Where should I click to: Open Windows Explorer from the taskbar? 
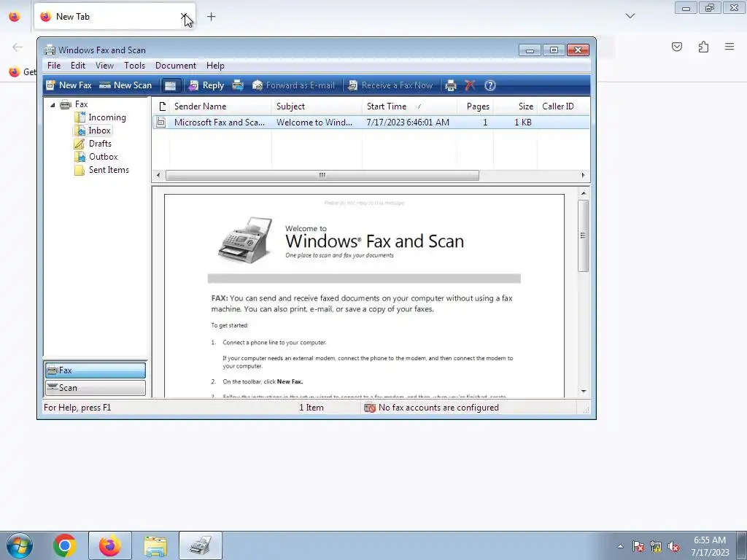(x=155, y=545)
